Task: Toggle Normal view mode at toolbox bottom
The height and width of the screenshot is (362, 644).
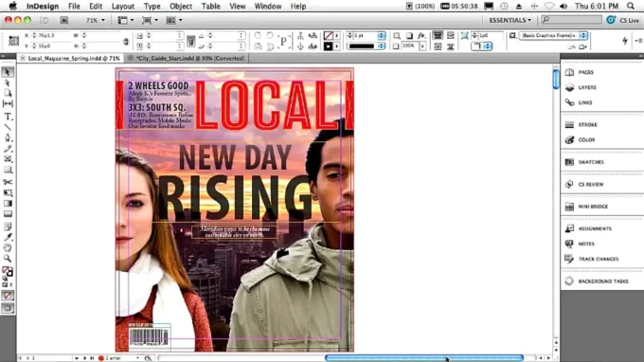Action: (8, 308)
